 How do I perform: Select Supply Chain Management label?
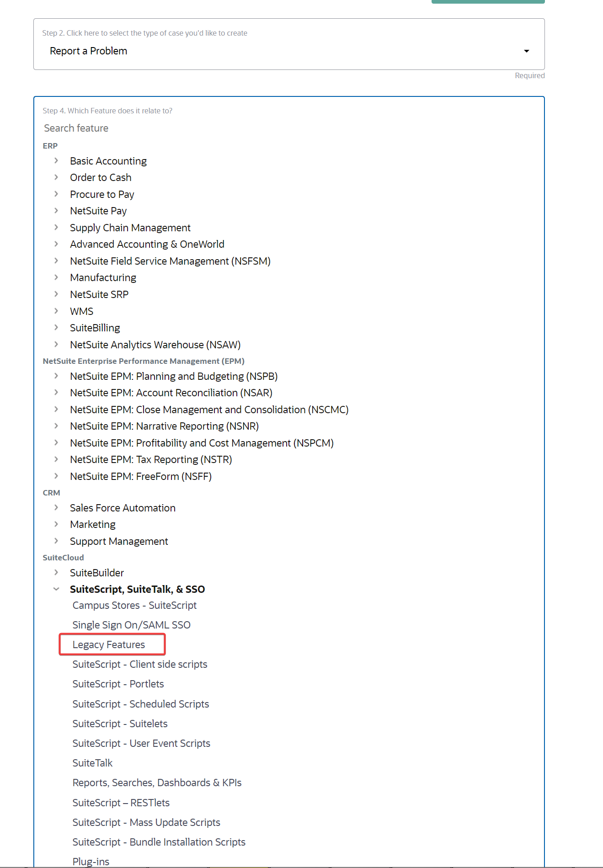pos(130,228)
